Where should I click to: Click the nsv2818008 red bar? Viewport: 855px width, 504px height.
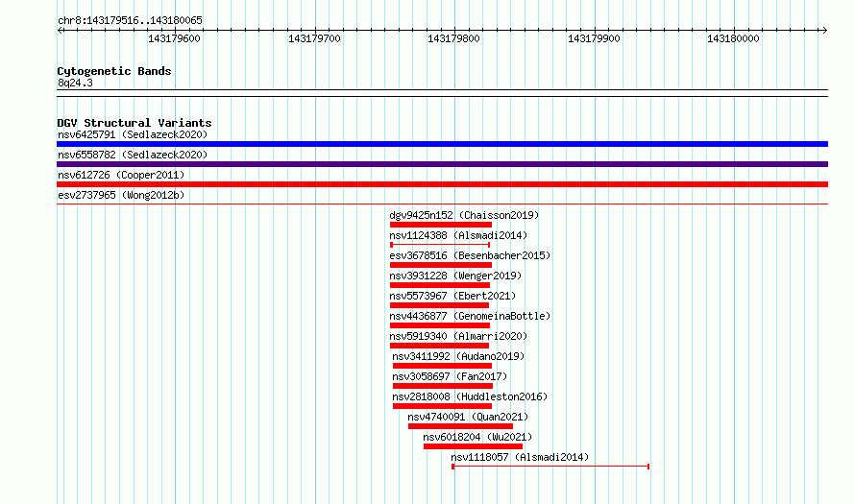click(x=442, y=406)
